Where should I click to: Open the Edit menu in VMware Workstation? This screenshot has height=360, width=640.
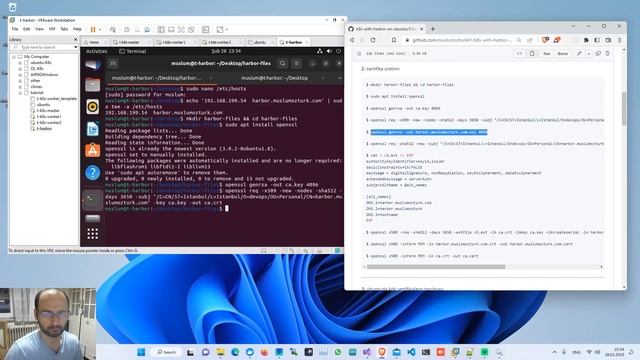27,29
